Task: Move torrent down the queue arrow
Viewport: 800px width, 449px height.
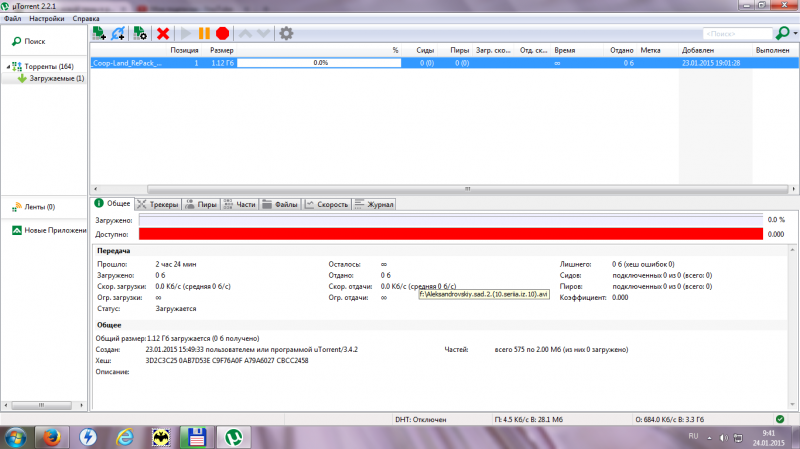Action: (263, 34)
